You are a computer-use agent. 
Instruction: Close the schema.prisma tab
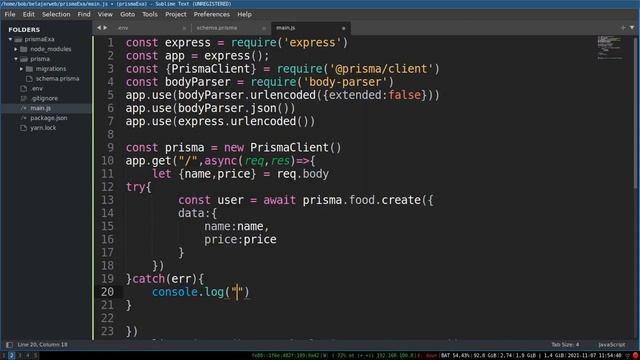264,28
